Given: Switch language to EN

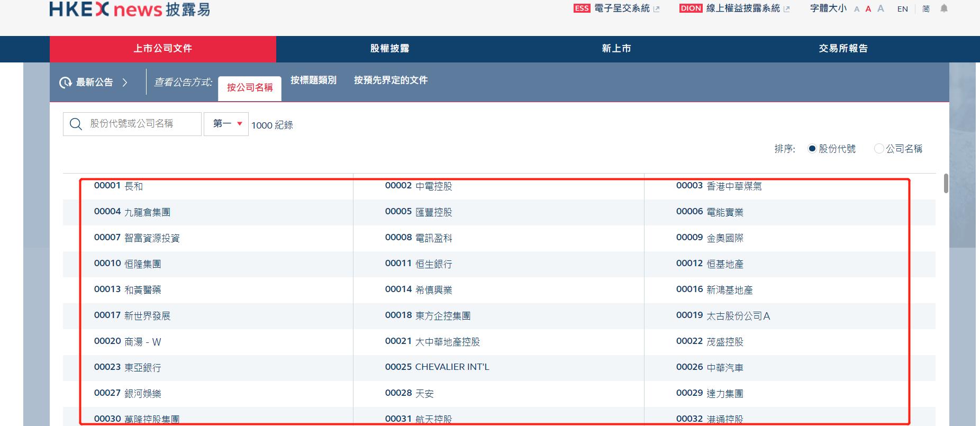Looking at the screenshot, I should point(903,9).
